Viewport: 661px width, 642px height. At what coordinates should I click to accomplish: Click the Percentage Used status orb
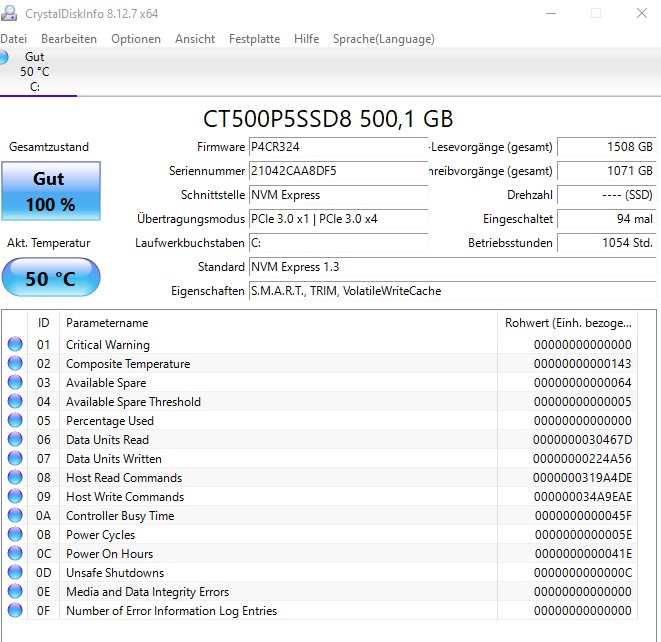15,420
